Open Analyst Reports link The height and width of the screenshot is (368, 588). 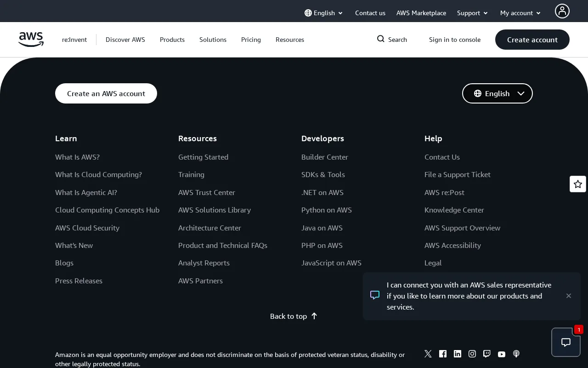click(x=204, y=263)
